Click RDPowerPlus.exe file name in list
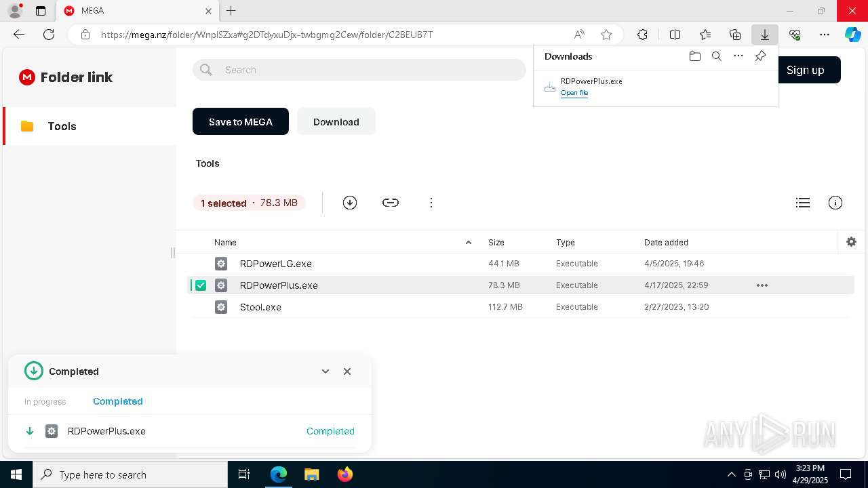 click(279, 285)
